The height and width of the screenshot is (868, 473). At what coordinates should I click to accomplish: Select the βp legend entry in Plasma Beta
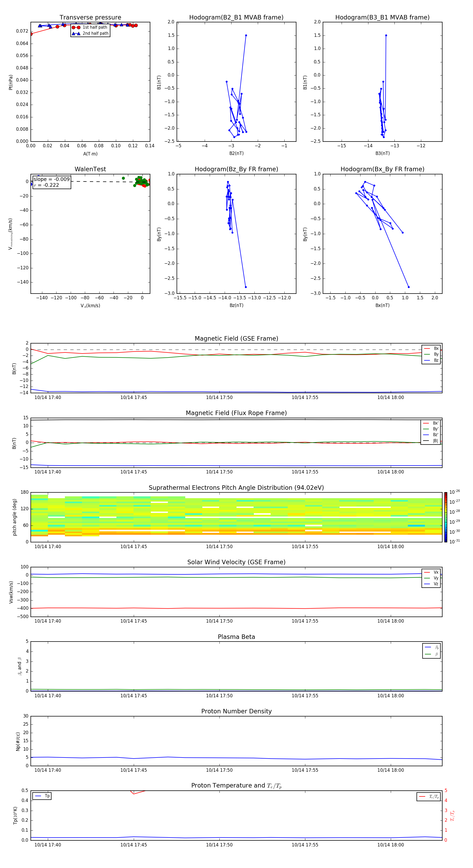click(431, 647)
